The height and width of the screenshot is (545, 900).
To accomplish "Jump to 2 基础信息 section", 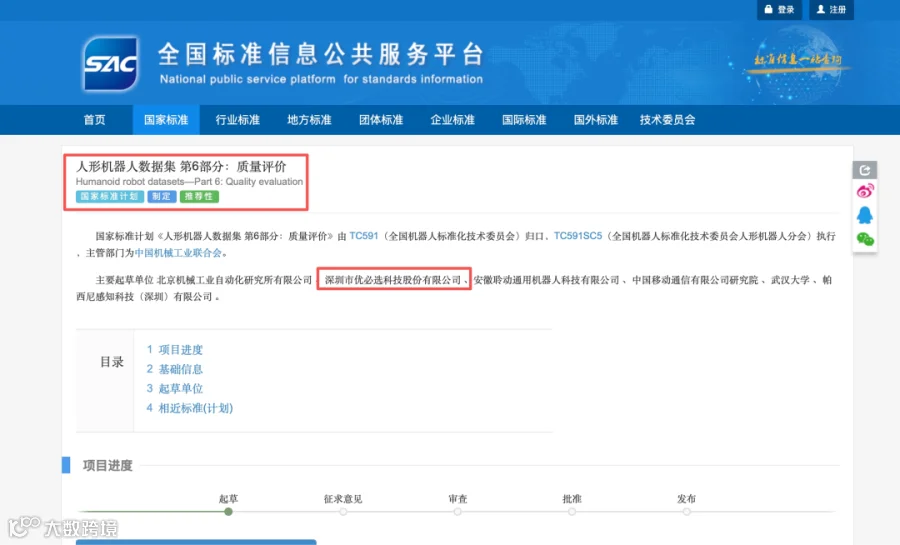I will tap(174, 369).
